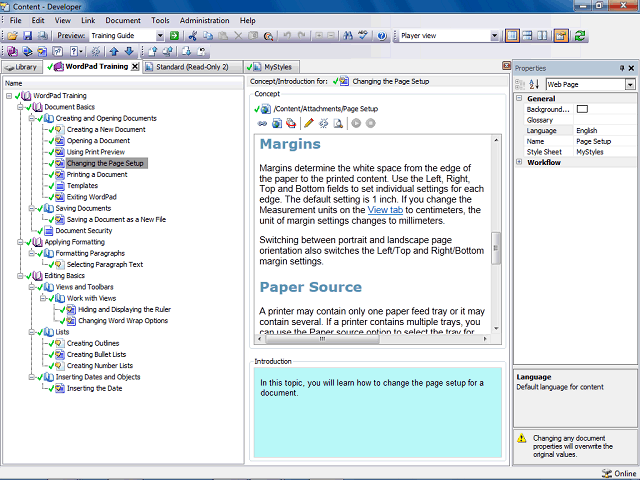Screen dimensions: 640x480
Task: Click the categorized view icon in Properties
Action: coord(520,84)
